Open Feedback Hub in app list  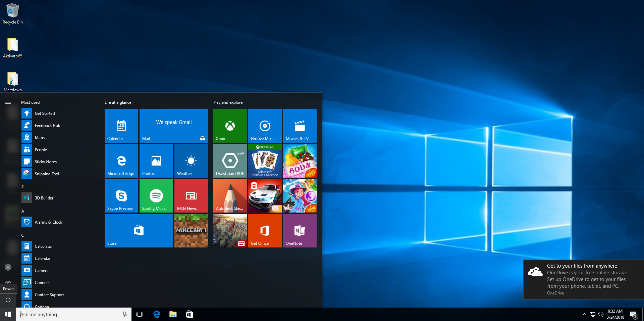pos(59,126)
